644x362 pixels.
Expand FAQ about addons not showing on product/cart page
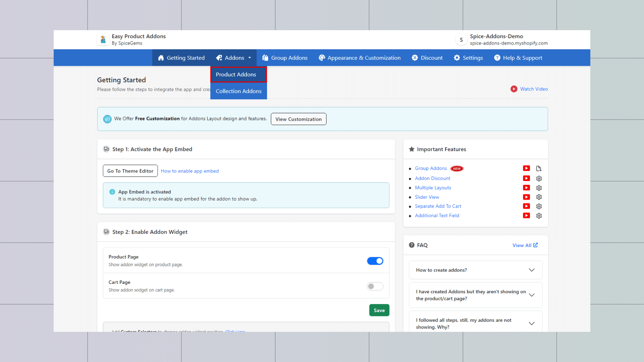pyautogui.click(x=531, y=295)
